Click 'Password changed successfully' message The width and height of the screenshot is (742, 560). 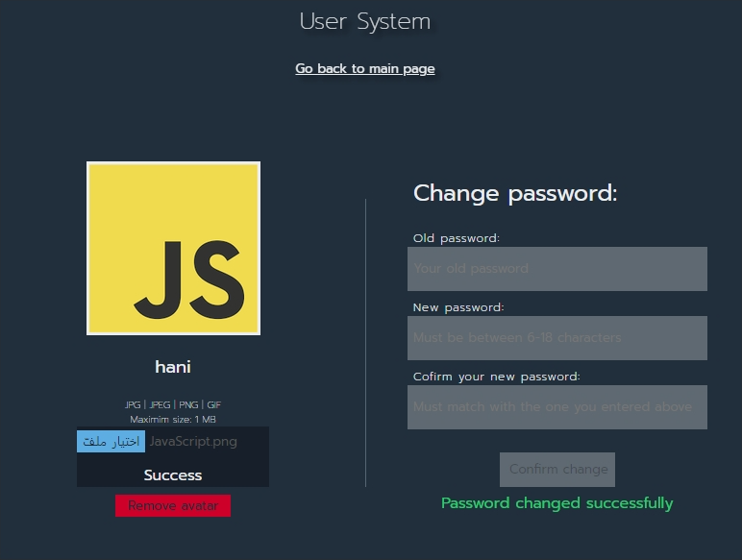556,503
